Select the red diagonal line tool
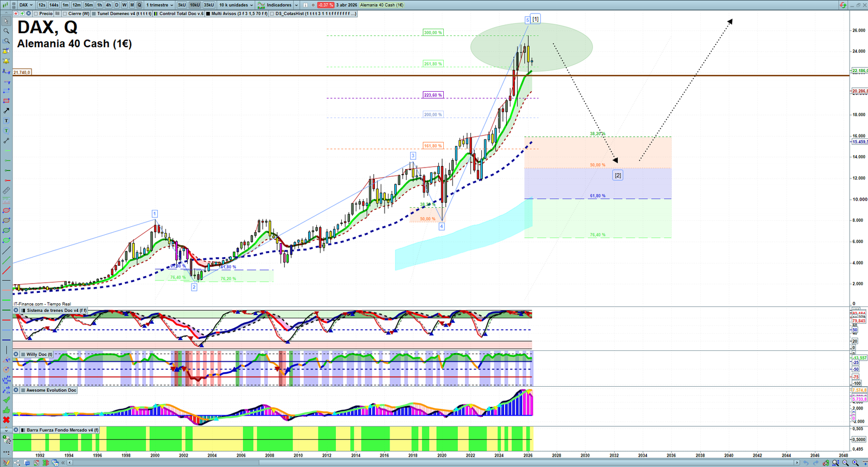This screenshot has width=868, height=467. tap(6, 270)
